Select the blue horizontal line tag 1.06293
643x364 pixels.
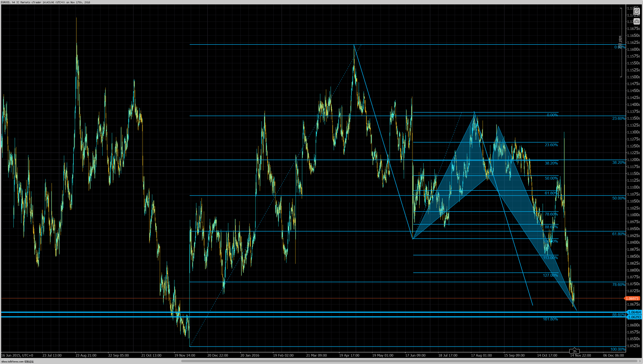tap(634, 317)
